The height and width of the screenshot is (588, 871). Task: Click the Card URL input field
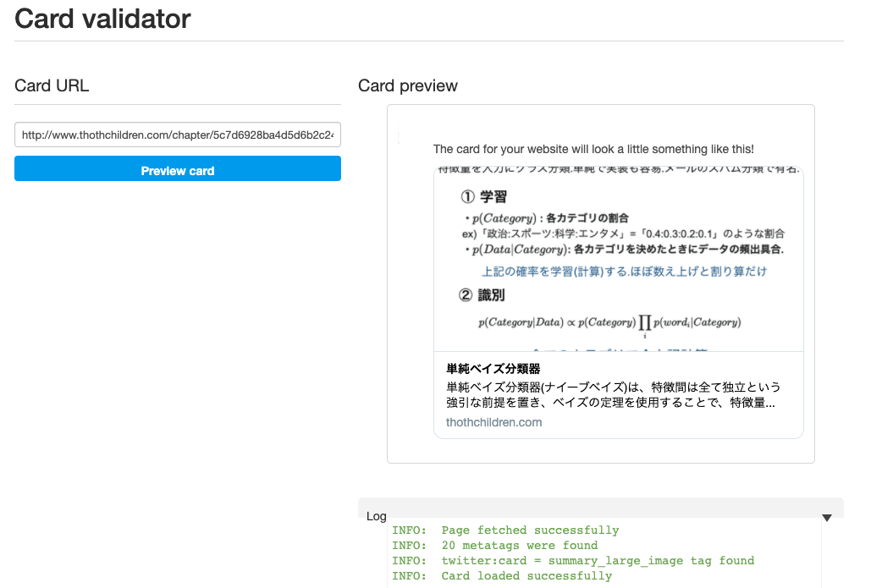pos(177,135)
